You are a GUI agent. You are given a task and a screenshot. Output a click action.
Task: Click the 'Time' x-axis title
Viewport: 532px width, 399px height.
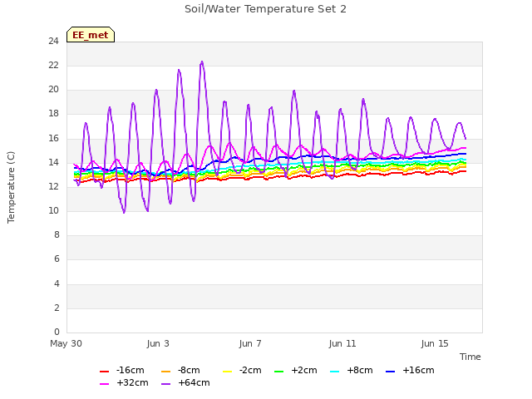pyautogui.click(x=470, y=357)
